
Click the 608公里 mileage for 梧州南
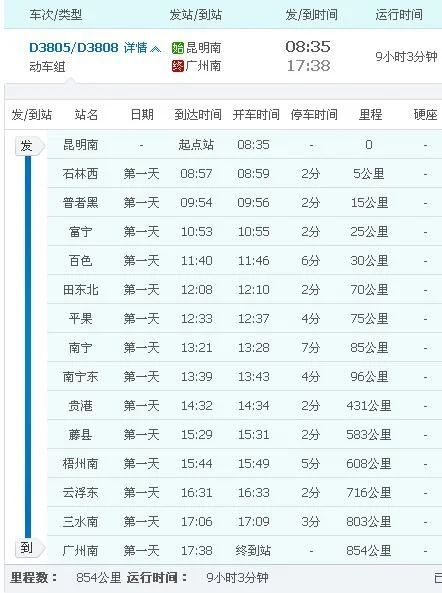click(369, 464)
